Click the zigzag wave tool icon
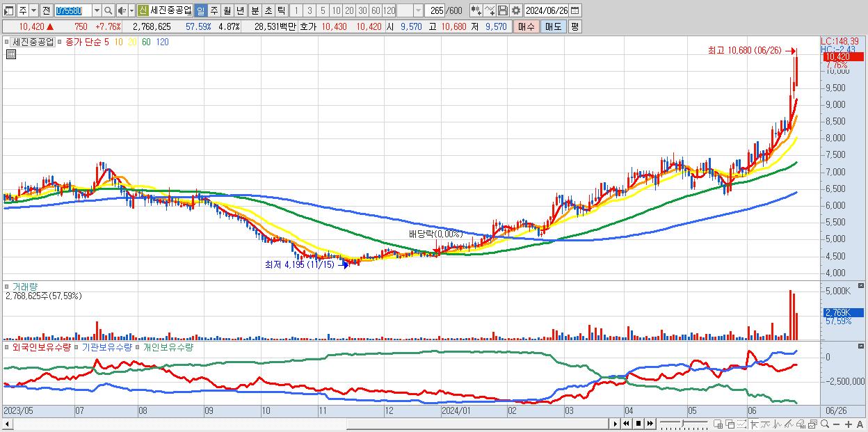Viewport: 868px width, 432px height. pyautogui.click(x=778, y=424)
